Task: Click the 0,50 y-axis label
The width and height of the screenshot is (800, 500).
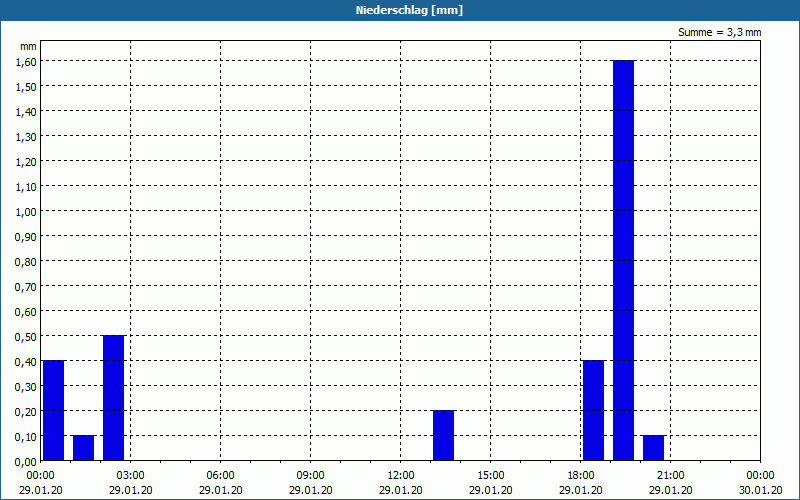Action: [x=26, y=336]
